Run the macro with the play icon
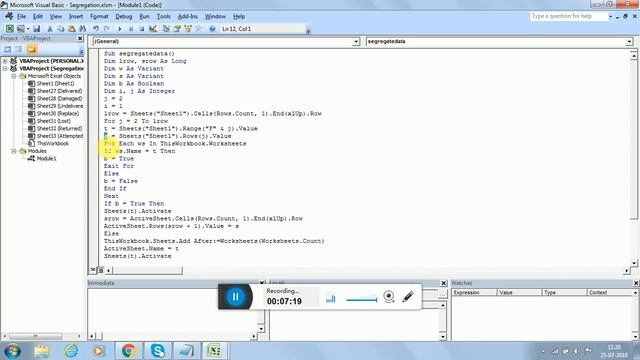The height and width of the screenshot is (360, 640). point(120,29)
